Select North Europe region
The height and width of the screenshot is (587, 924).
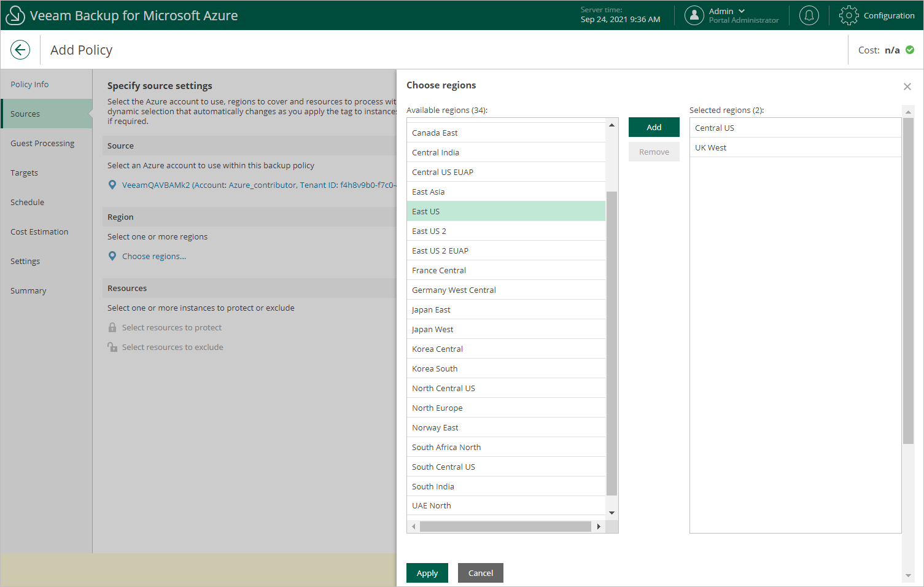[x=507, y=408]
